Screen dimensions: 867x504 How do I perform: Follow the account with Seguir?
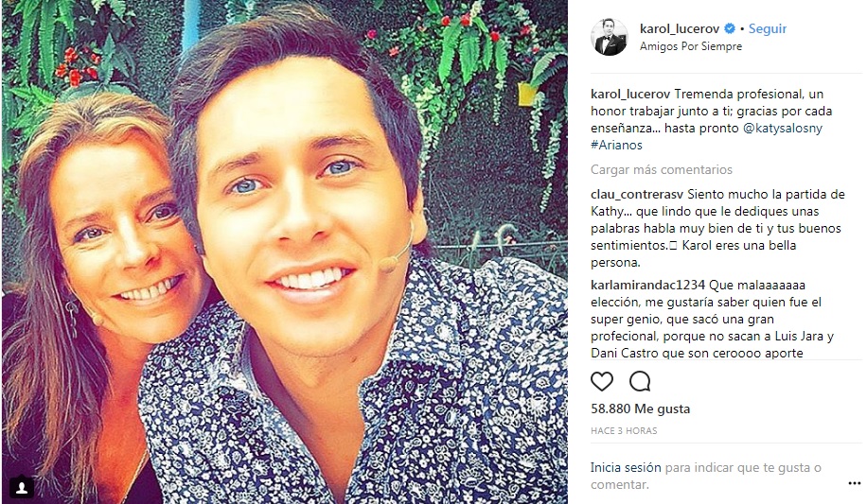coord(767,28)
